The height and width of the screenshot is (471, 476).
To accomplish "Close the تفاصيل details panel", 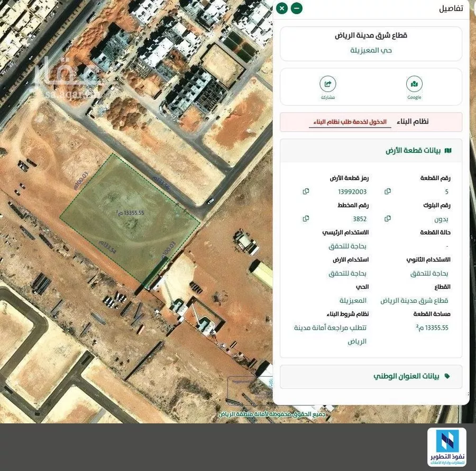I will click(282, 8).
